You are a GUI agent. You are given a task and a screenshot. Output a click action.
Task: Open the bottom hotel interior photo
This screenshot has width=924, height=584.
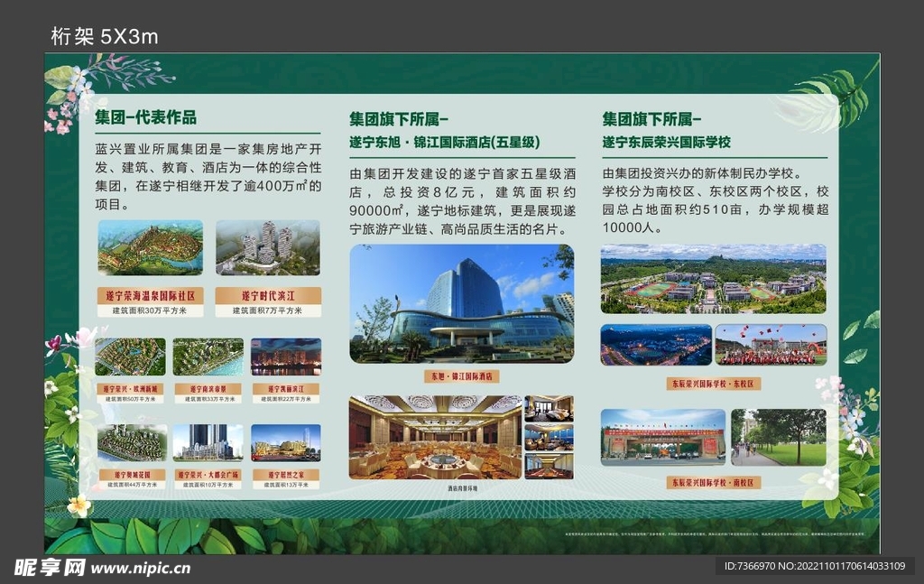click(549, 466)
